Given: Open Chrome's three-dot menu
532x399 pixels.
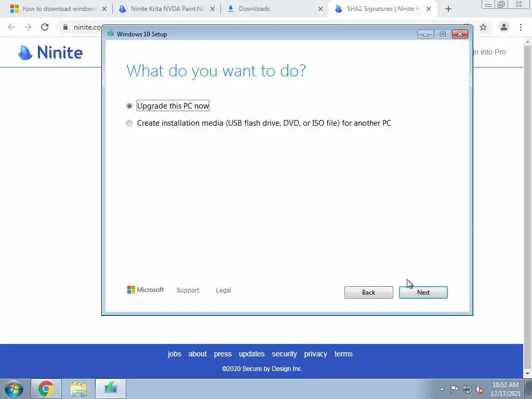Looking at the screenshot, I should [x=521, y=27].
